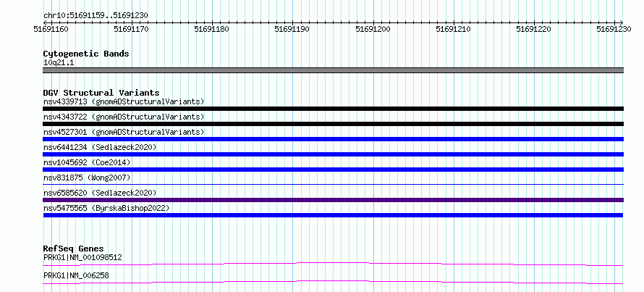Open variant nsv4527301 label
The image size is (644, 292).
(124, 132)
